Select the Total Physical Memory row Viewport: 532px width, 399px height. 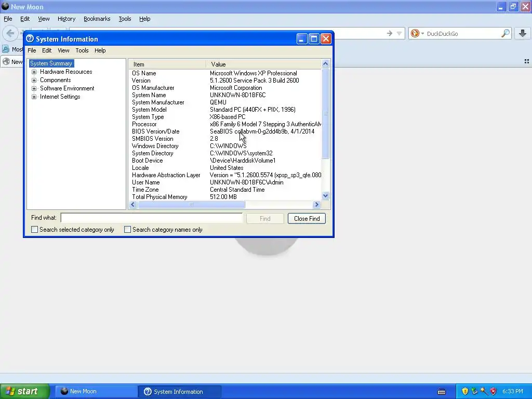pos(225,197)
